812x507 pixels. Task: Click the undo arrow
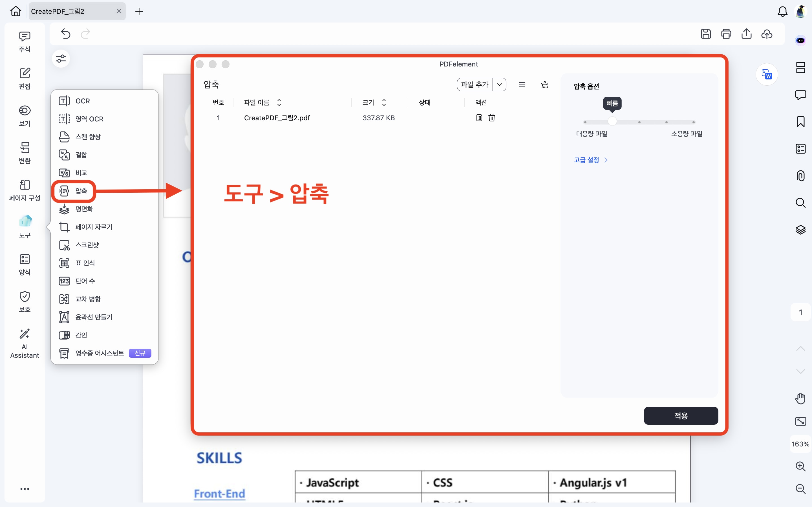(x=66, y=34)
